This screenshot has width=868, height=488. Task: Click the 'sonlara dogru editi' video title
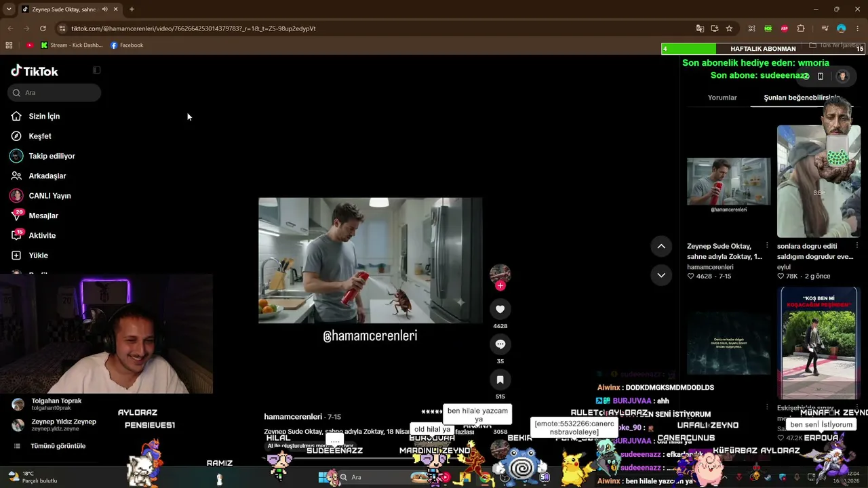pyautogui.click(x=815, y=251)
